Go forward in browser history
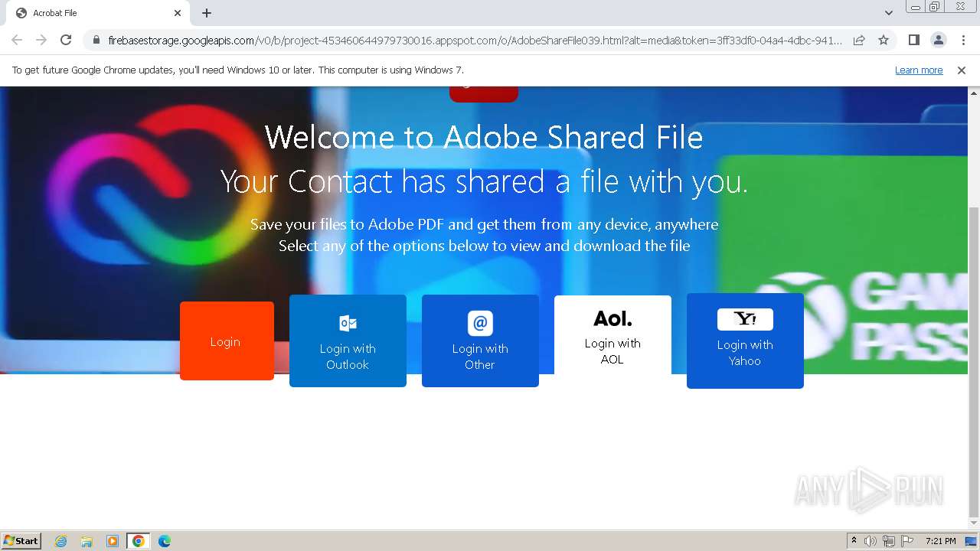The image size is (980, 551). 41,40
